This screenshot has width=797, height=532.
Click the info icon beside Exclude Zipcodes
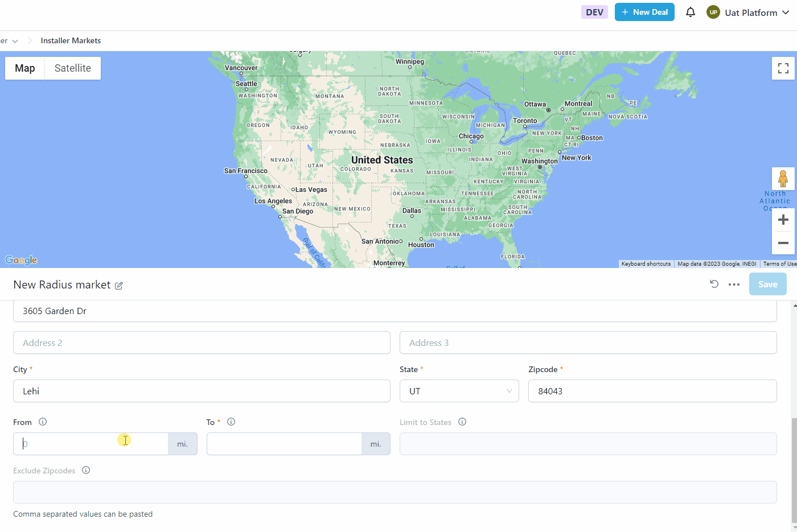pyautogui.click(x=86, y=471)
